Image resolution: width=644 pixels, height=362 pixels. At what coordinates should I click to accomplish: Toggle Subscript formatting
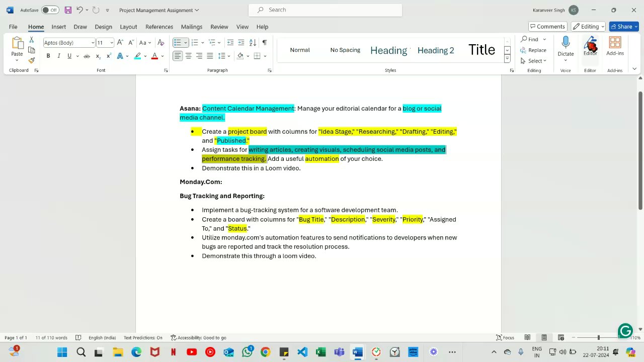pyautogui.click(x=98, y=56)
